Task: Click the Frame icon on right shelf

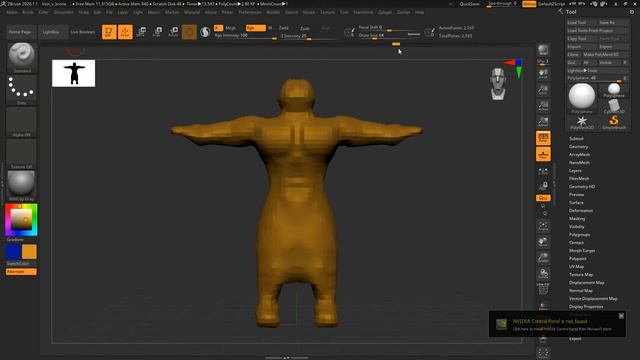Action: (x=543, y=226)
